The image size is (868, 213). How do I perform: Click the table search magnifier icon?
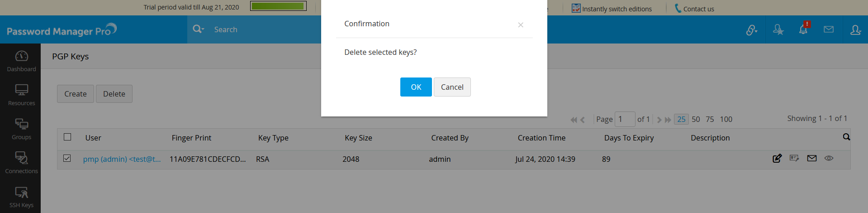846,137
